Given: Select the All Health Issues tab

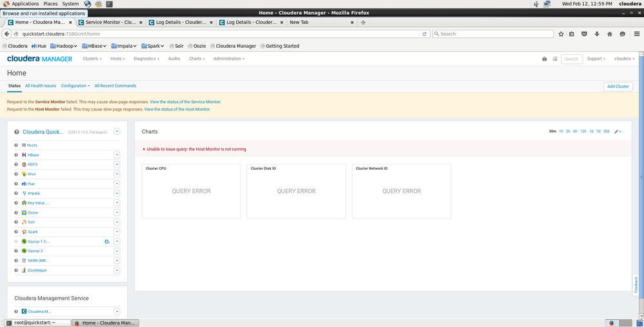Looking at the screenshot, I should pos(40,86).
